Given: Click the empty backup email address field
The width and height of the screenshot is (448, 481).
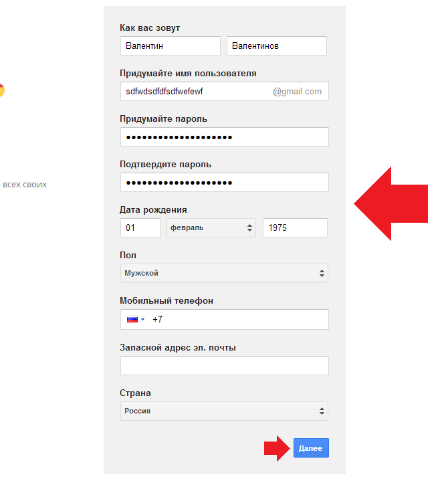Looking at the screenshot, I should point(224,365).
